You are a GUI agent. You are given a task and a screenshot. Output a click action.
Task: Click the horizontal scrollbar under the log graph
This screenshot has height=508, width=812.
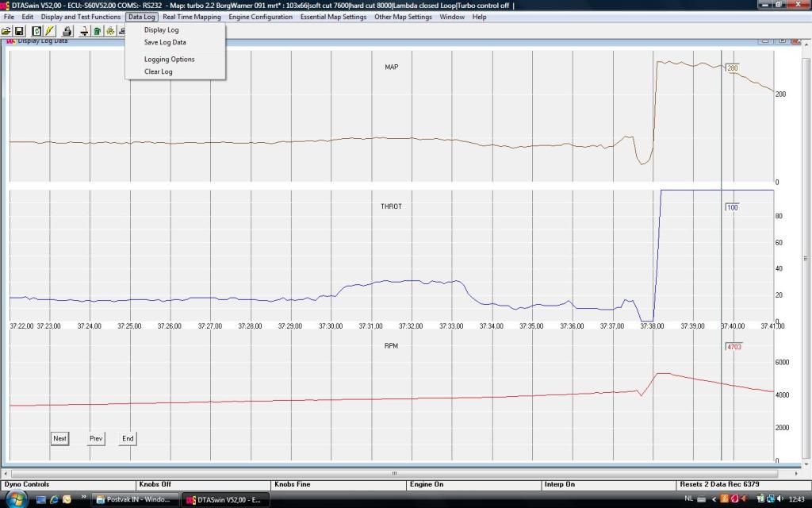pyautogui.click(x=394, y=473)
